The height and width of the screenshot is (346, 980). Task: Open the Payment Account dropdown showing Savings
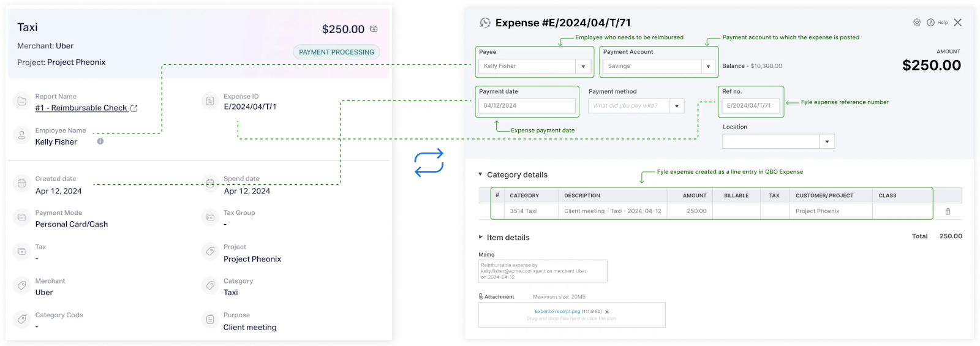[x=708, y=66]
